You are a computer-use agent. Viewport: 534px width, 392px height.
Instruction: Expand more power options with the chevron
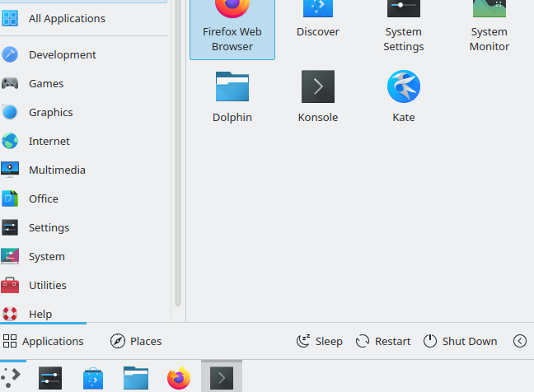(520, 341)
